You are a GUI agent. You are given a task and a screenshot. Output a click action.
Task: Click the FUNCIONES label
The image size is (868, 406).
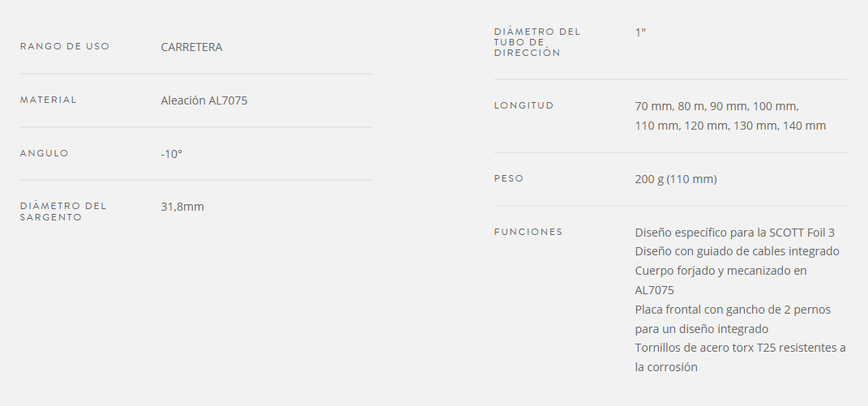click(x=528, y=232)
